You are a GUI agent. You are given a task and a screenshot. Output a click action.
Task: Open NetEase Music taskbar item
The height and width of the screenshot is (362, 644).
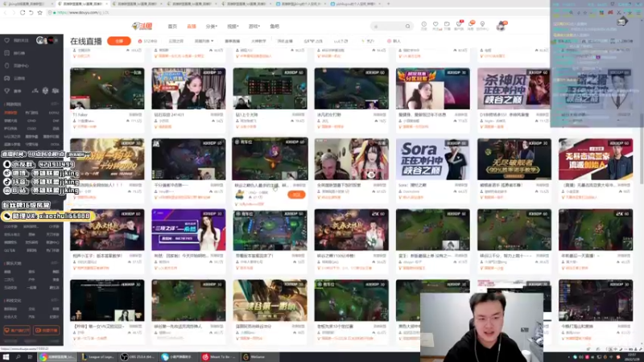tap(220, 356)
